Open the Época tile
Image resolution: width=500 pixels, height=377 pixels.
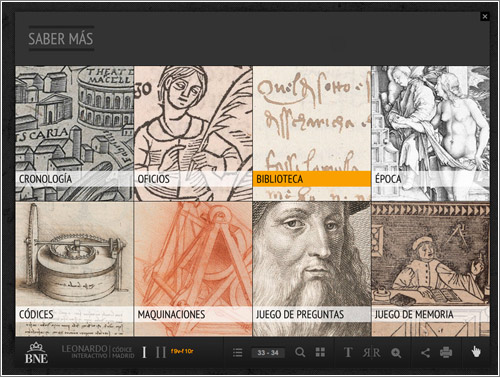click(431, 133)
